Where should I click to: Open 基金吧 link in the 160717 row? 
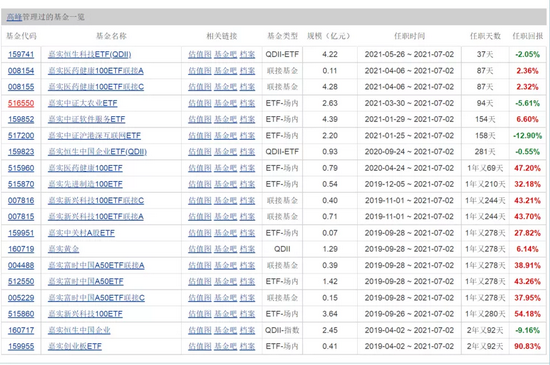click(x=226, y=330)
